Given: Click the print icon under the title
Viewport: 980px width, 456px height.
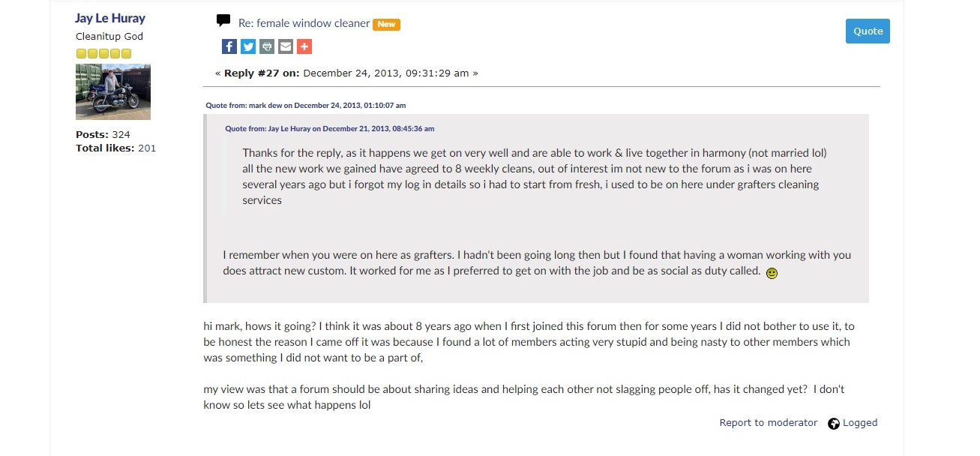Looking at the screenshot, I should pyautogui.click(x=267, y=46).
